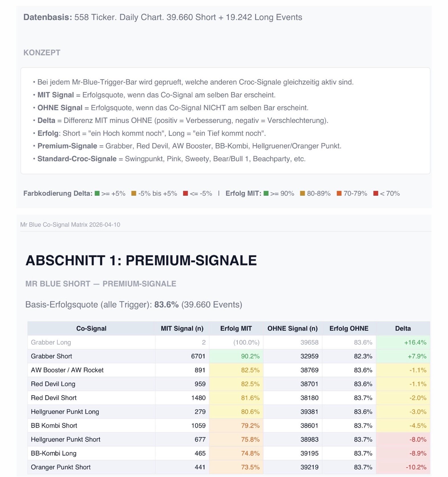Click the OHNE Signal (n) column header
Image resolution: width=448 pixels, height=477 pixels.
pos(292,328)
